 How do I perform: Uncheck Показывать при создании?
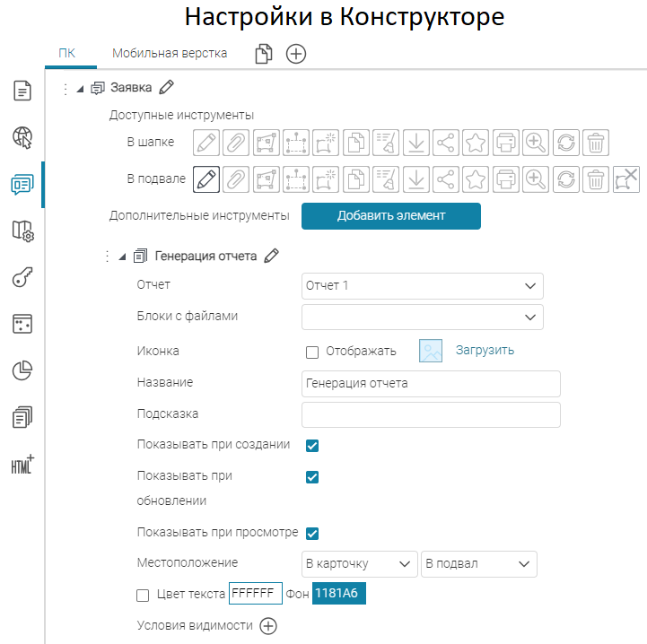312,446
